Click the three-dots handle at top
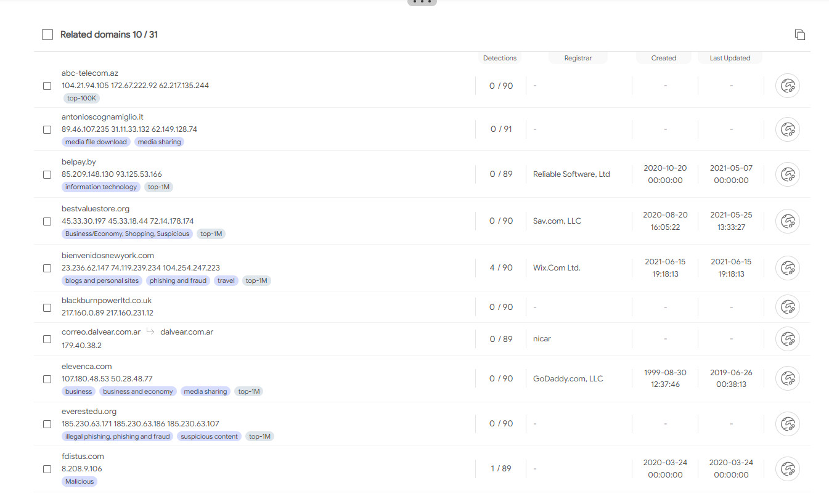 click(422, 2)
